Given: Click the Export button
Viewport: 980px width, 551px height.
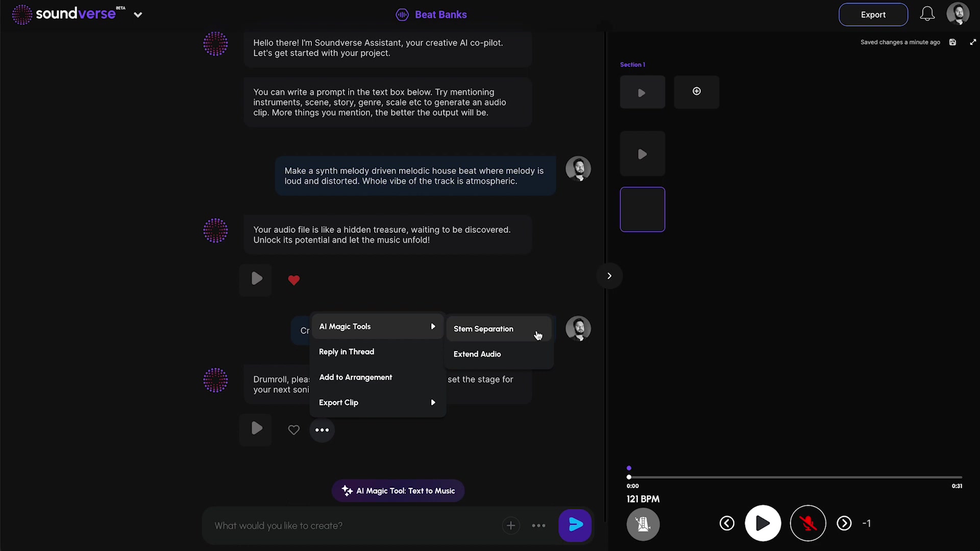Looking at the screenshot, I should point(873,15).
